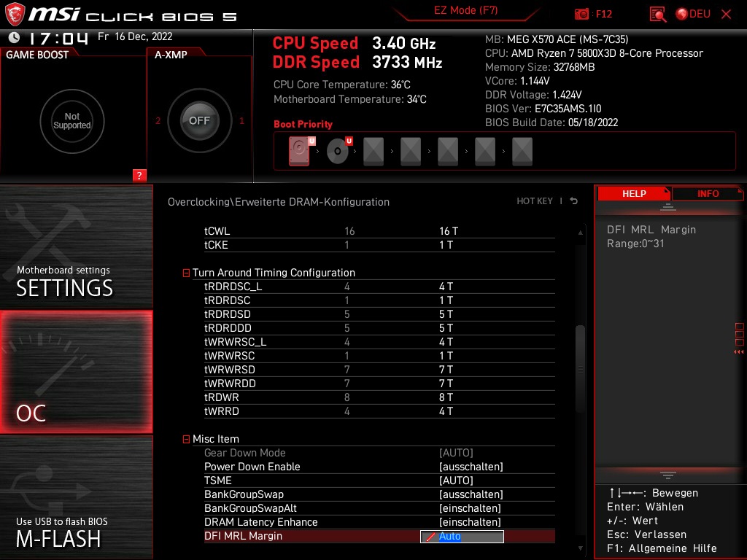Viewport: 747px width, 560px height.
Task: Select the fourth boot priority slot
Action: (x=411, y=152)
